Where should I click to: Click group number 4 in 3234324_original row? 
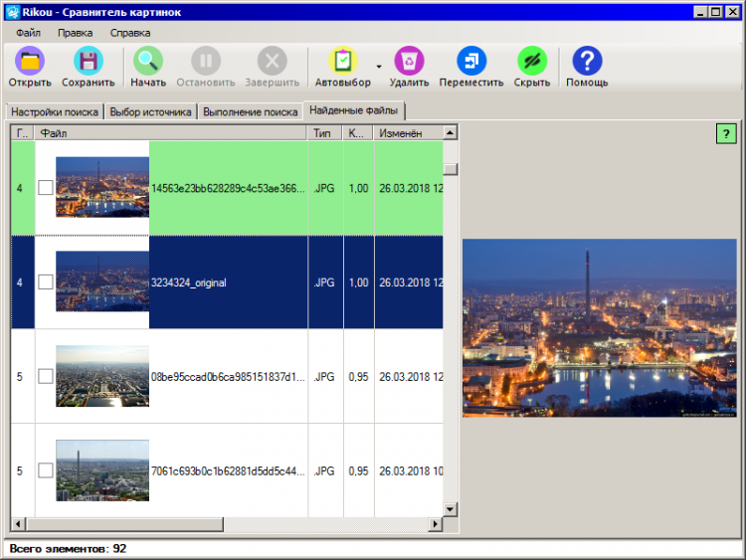(x=20, y=282)
